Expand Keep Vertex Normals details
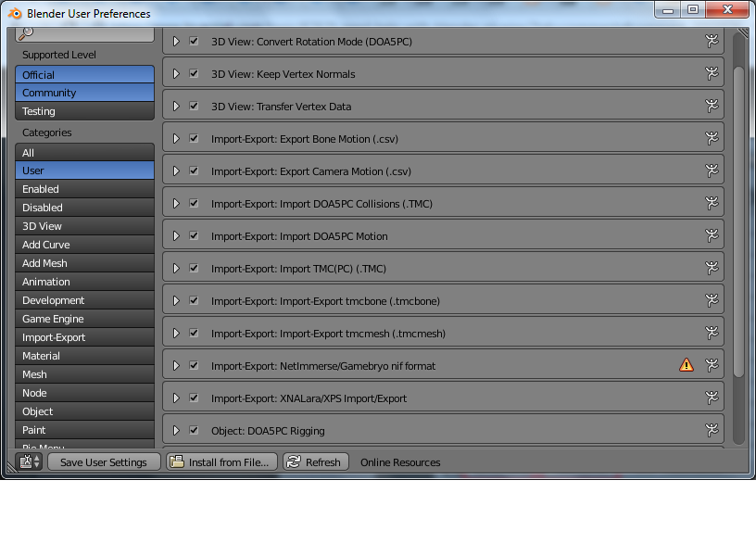Image resolution: width=756 pixels, height=556 pixels. [176, 74]
